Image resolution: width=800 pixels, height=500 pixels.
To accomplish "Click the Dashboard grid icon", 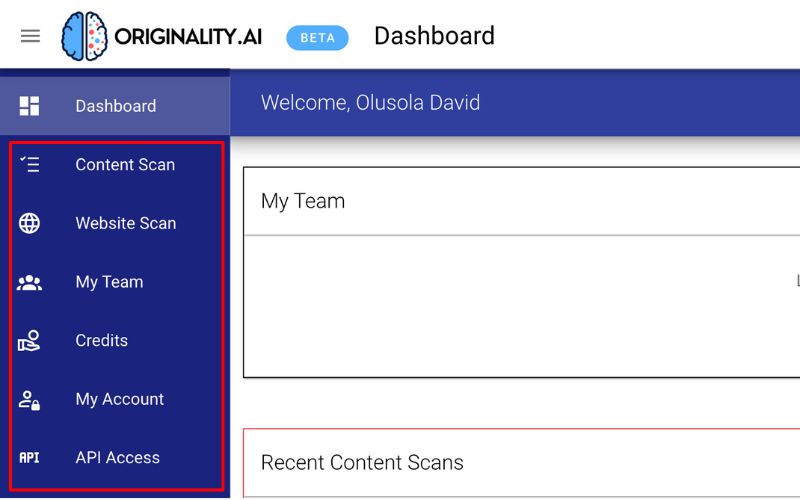I will (30, 106).
